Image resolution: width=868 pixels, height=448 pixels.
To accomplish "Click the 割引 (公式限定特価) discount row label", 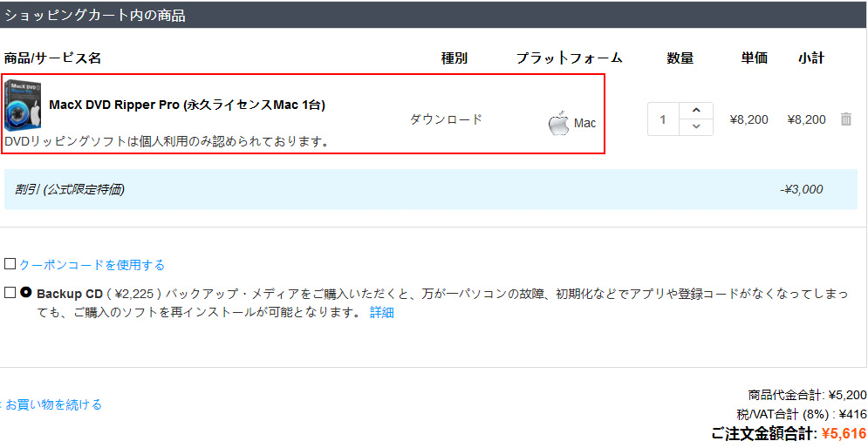I will [x=70, y=189].
